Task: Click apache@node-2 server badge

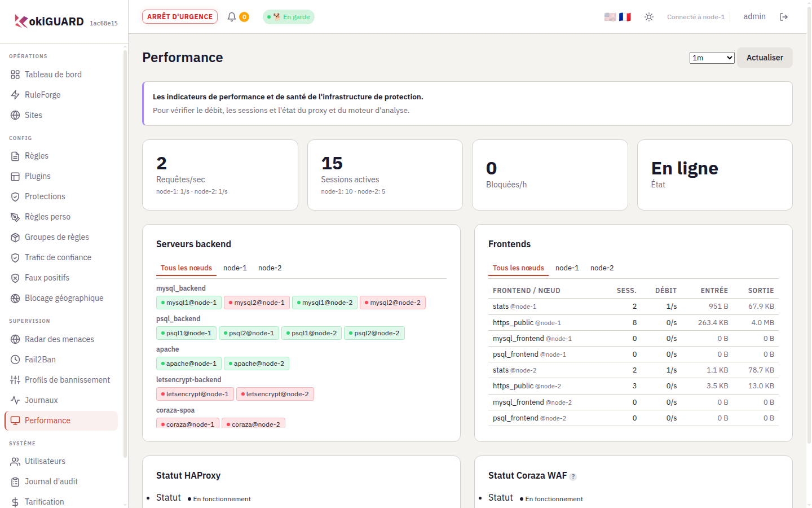Action: [x=257, y=364]
